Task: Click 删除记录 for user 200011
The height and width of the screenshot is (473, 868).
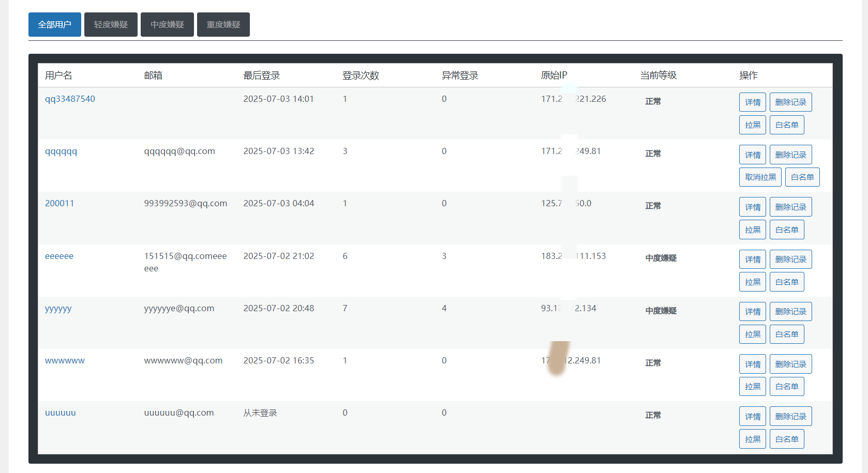Action: (790, 207)
